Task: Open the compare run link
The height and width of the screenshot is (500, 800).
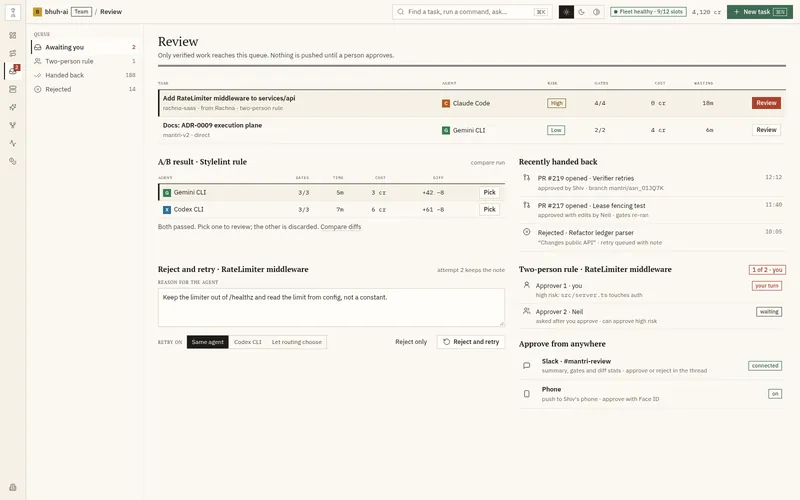Action: [x=487, y=163]
